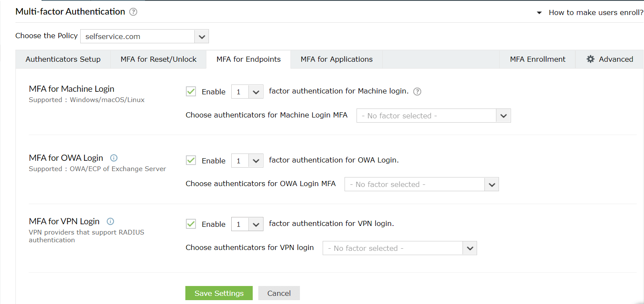Click the help icon after Machine login factor setting

pos(417,91)
